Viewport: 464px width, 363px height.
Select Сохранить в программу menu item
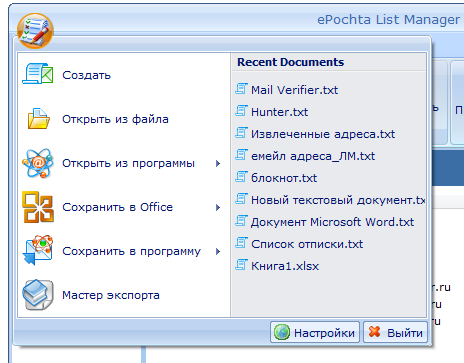pos(124,251)
